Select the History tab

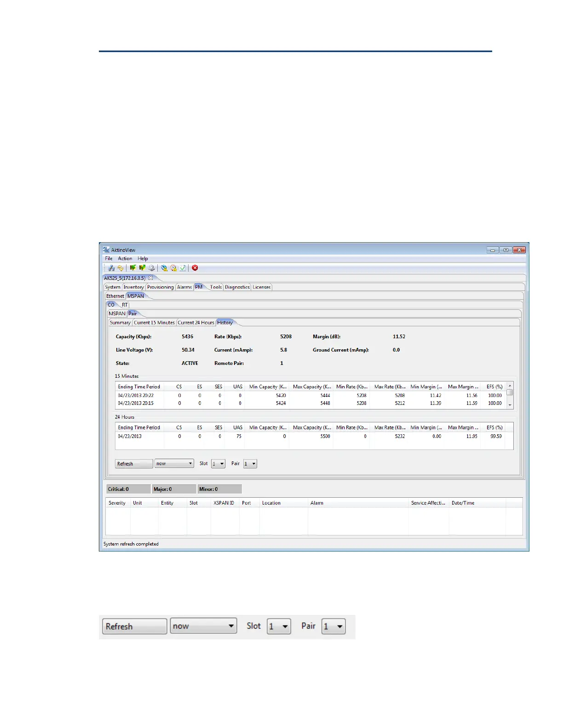pos(225,323)
